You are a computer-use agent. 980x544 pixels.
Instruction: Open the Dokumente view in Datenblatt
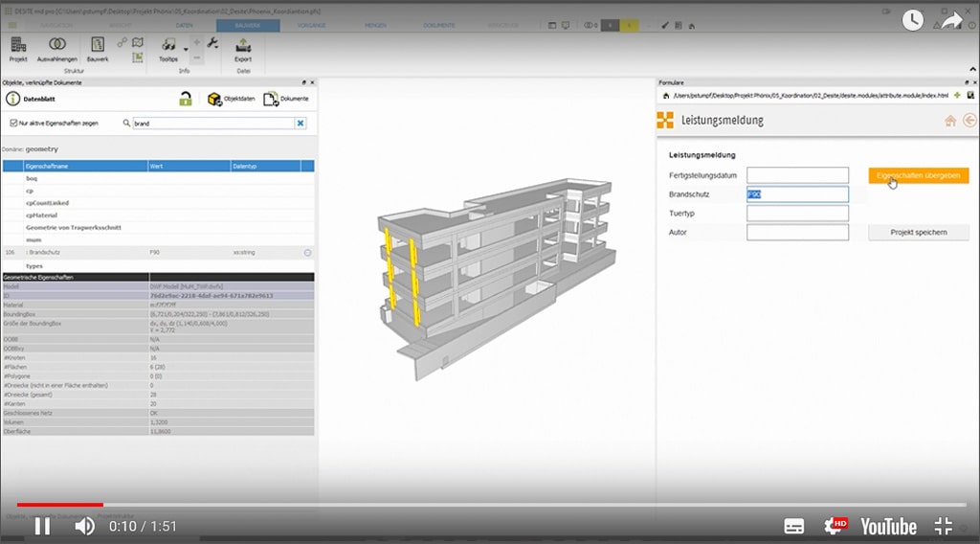[x=285, y=99]
